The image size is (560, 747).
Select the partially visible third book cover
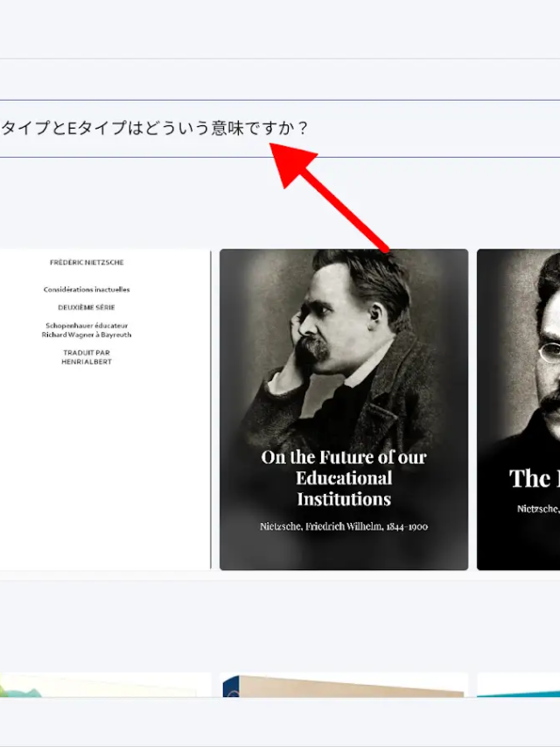[519, 409]
